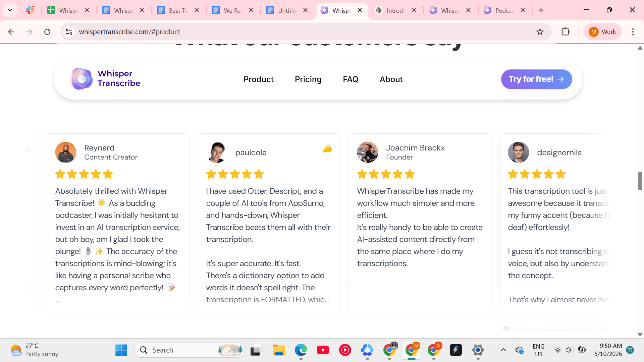Open the Pricing menu item
Viewport: 644px width, 362px height.
pos(308,79)
